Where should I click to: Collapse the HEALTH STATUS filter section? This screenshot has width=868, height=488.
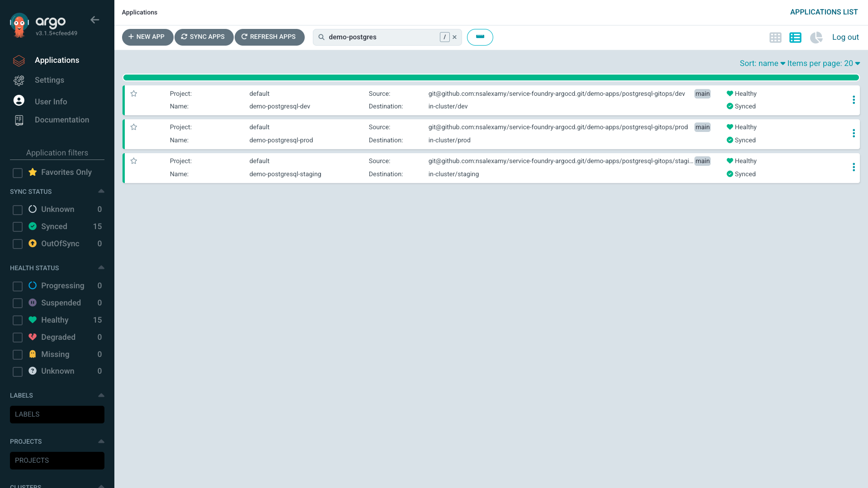coord(101,267)
